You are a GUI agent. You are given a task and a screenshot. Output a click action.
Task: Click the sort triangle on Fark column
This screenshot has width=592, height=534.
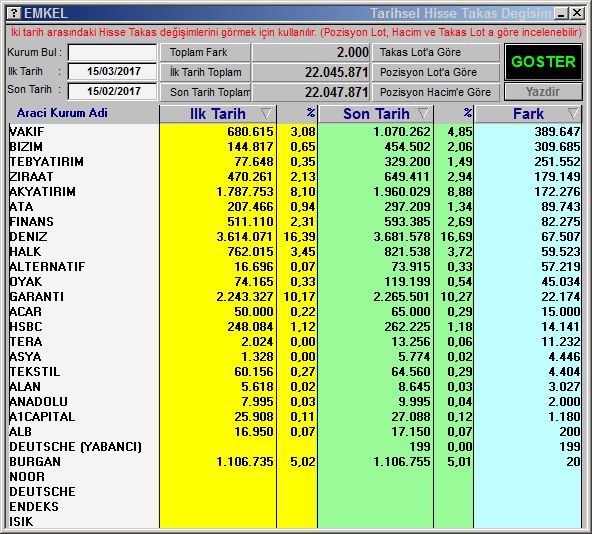(573, 113)
